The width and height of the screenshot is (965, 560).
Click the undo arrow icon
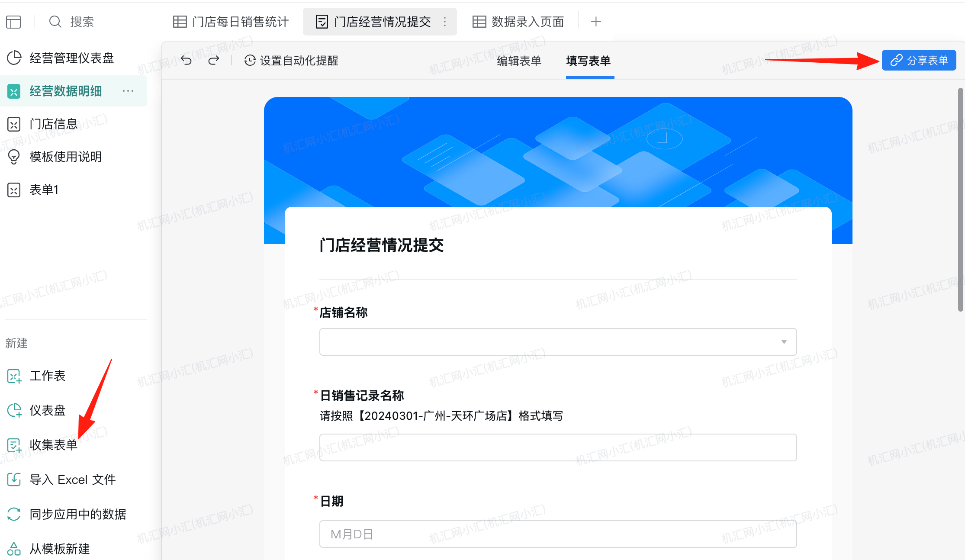click(186, 60)
